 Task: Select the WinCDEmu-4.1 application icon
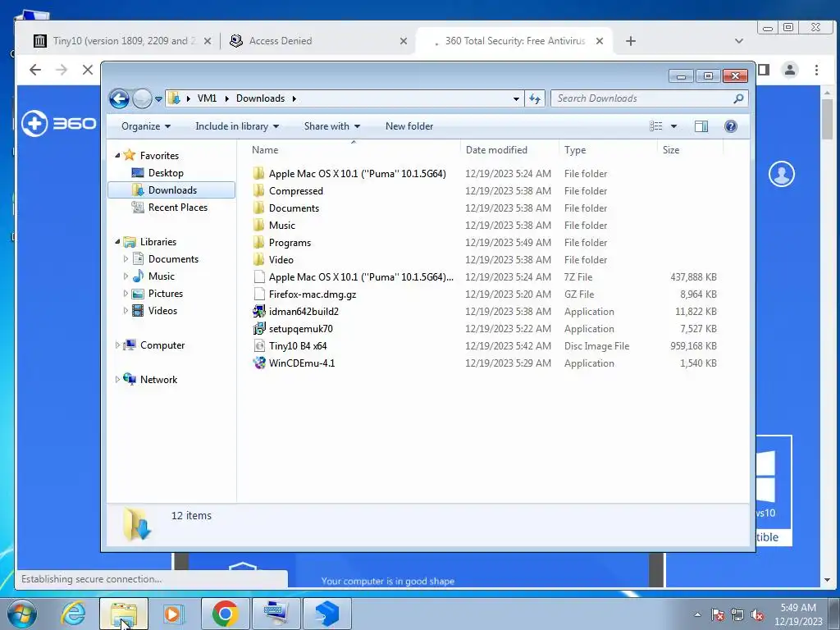click(259, 363)
